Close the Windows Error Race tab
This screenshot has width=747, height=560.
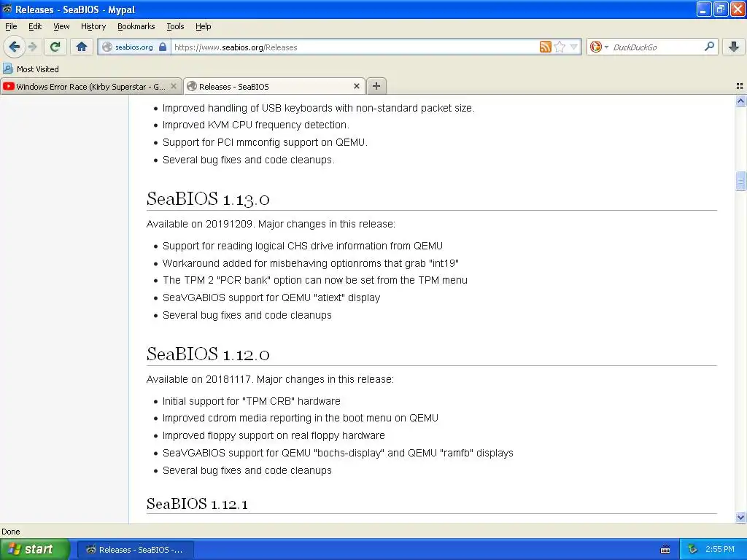tap(174, 86)
